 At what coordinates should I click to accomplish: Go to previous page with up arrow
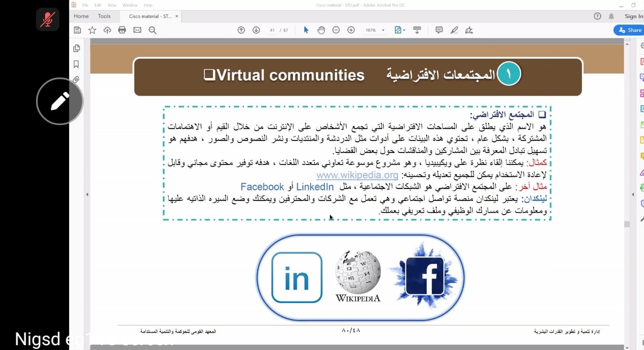tap(241, 30)
